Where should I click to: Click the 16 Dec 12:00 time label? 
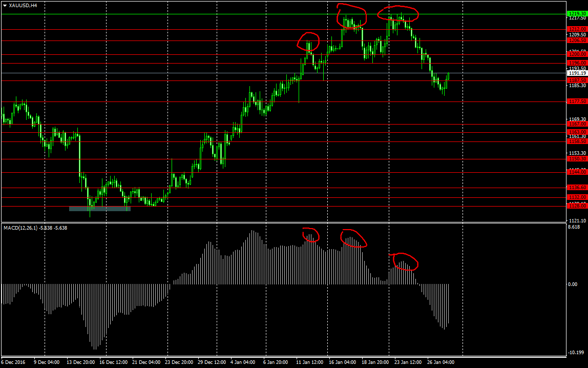113,362
